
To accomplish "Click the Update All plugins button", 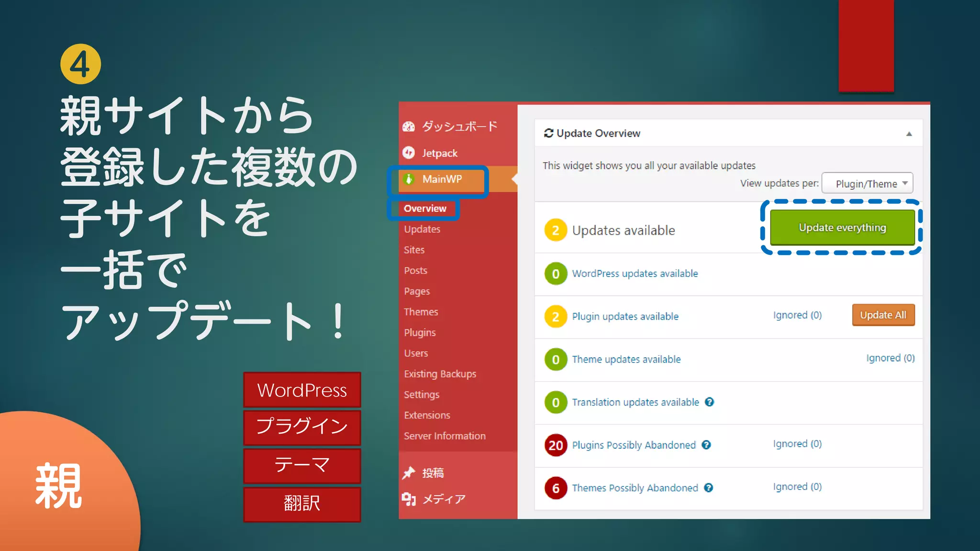I will [883, 315].
